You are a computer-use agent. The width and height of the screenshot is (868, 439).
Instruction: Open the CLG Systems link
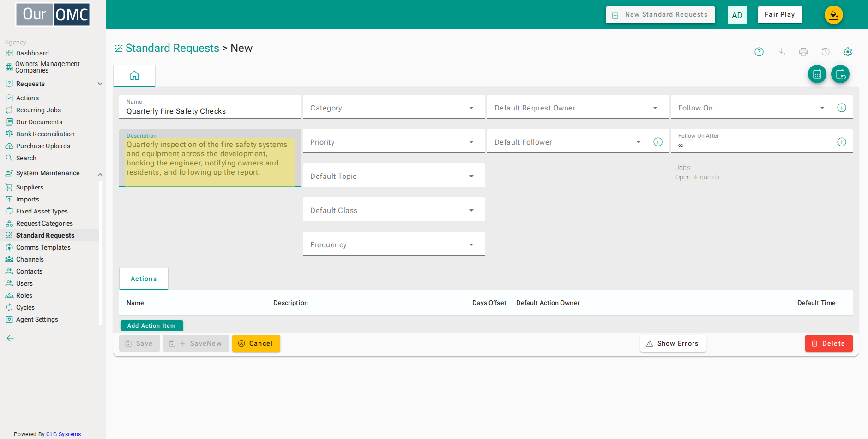63,434
